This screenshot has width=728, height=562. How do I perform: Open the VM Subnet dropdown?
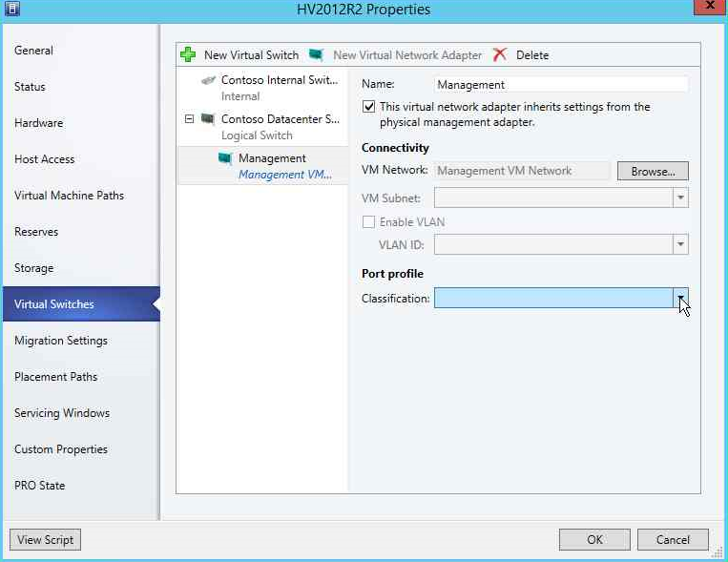(x=680, y=198)
